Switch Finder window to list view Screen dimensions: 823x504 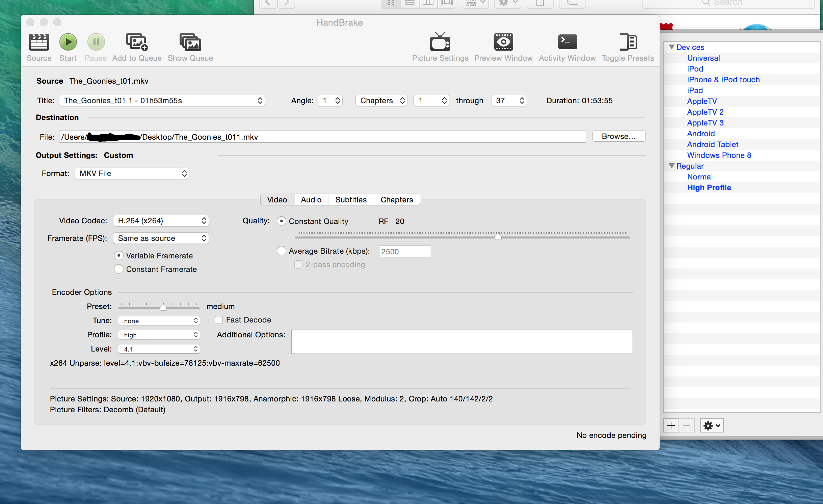click(x=410, y=3)
